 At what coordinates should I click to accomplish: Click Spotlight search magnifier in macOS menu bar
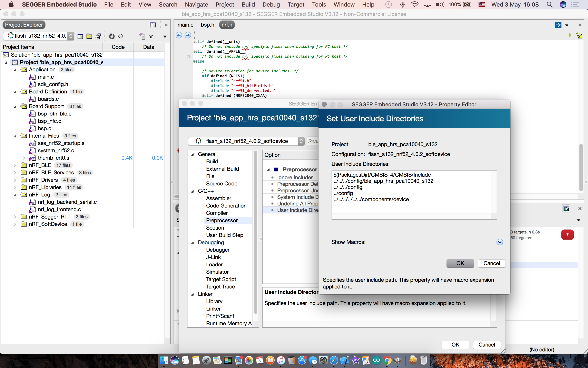pyautogui.click(x=550, y=4)
